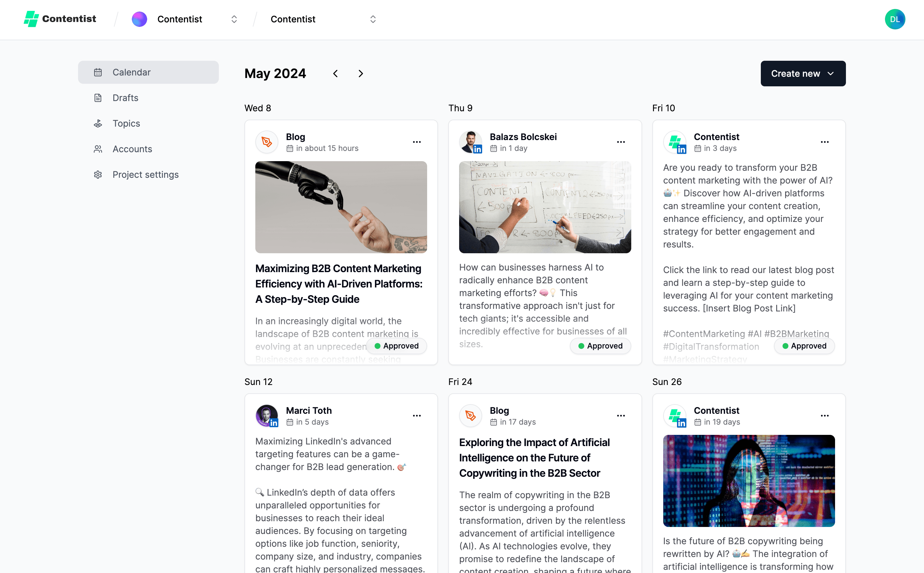Click Marci Toth's LinkedIn avatar

tap(267, 416)
